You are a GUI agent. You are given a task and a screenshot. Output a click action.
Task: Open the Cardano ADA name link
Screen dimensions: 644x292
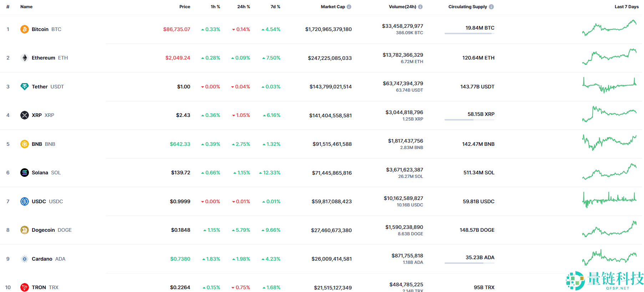click(x=42, y=259)
